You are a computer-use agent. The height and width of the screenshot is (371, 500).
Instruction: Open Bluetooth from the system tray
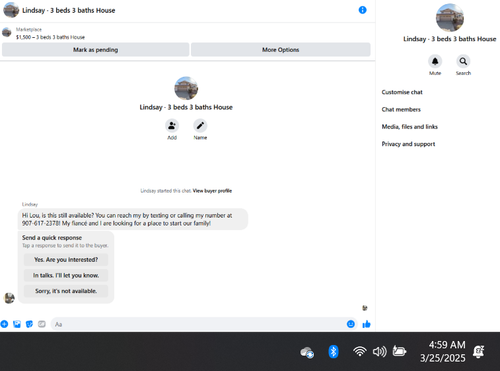point(333,352)
